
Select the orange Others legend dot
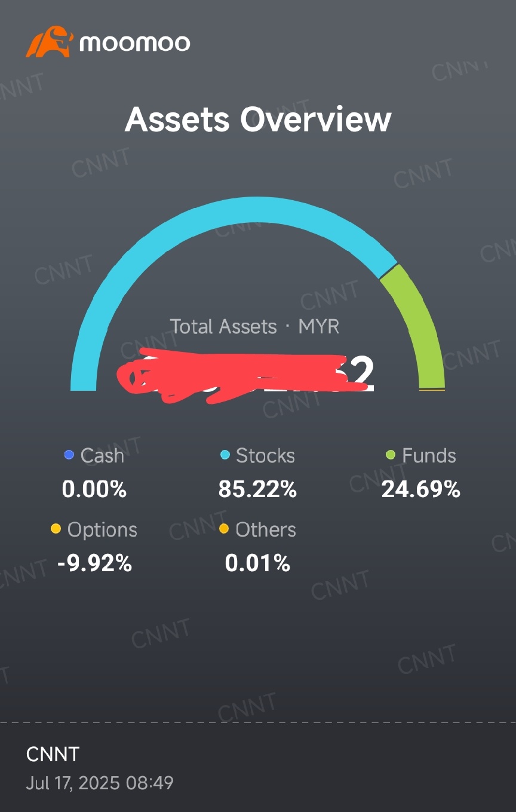224,529
